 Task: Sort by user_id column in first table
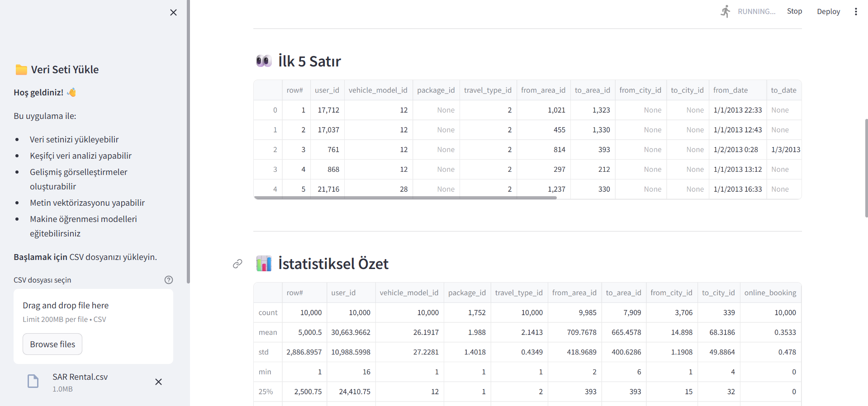tap(327, 90)
